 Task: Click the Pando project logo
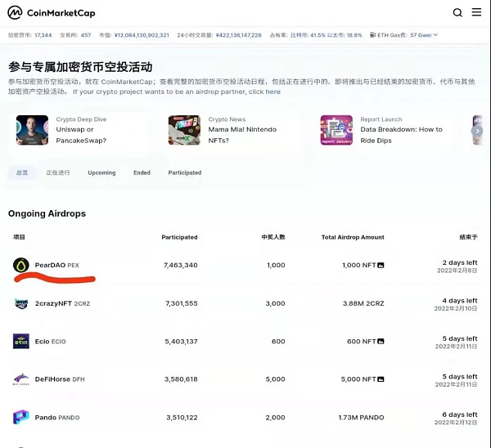(x=21, y=417)
